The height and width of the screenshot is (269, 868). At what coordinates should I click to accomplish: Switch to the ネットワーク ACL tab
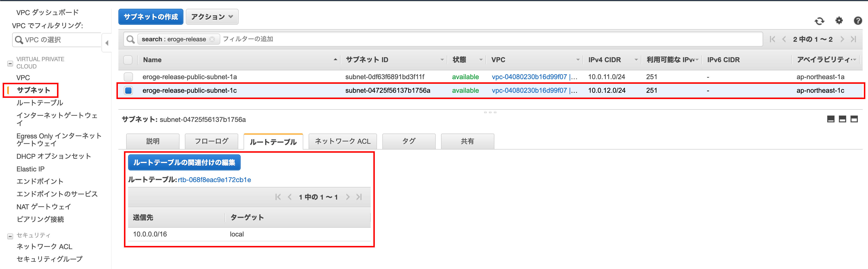[342, 142]
